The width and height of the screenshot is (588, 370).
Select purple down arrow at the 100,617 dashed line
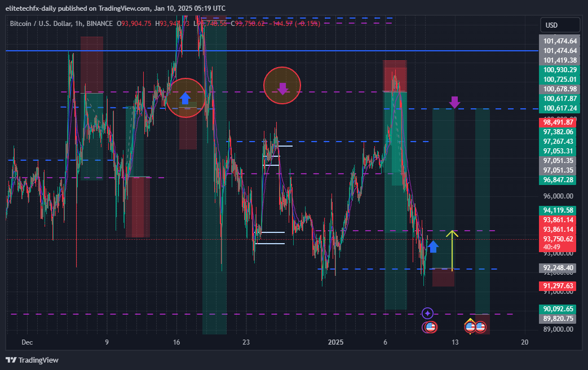click(454, 102)
